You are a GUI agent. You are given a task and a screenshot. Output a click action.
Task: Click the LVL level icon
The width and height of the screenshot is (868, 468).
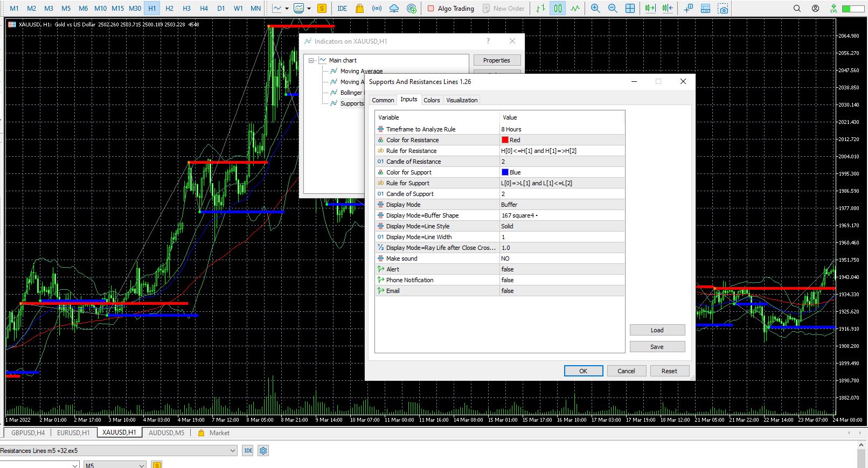834,8
